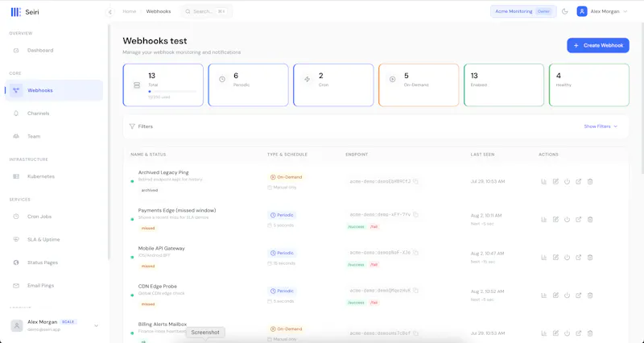Delete the Mobile API Gateway webhook

pos(590,258)
